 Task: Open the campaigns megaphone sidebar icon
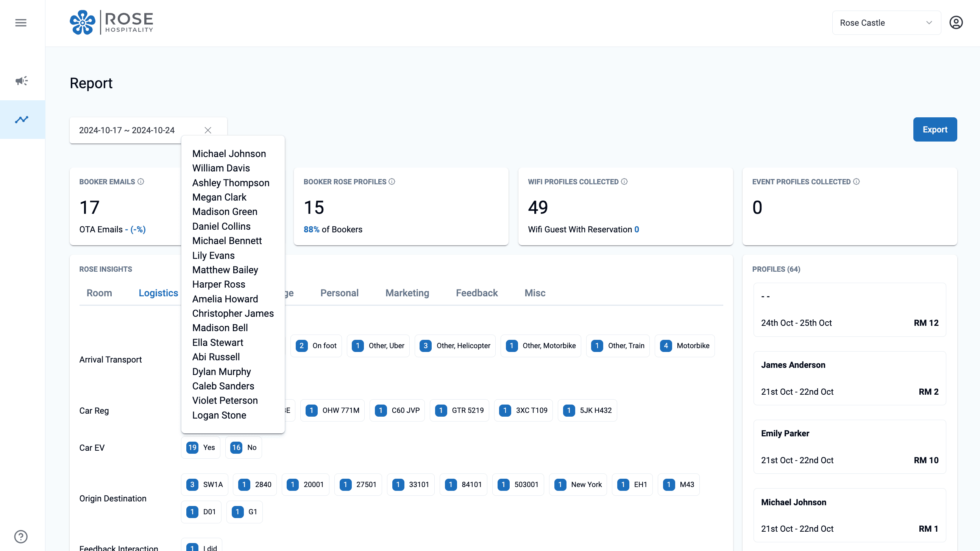(x=22, y=81)
